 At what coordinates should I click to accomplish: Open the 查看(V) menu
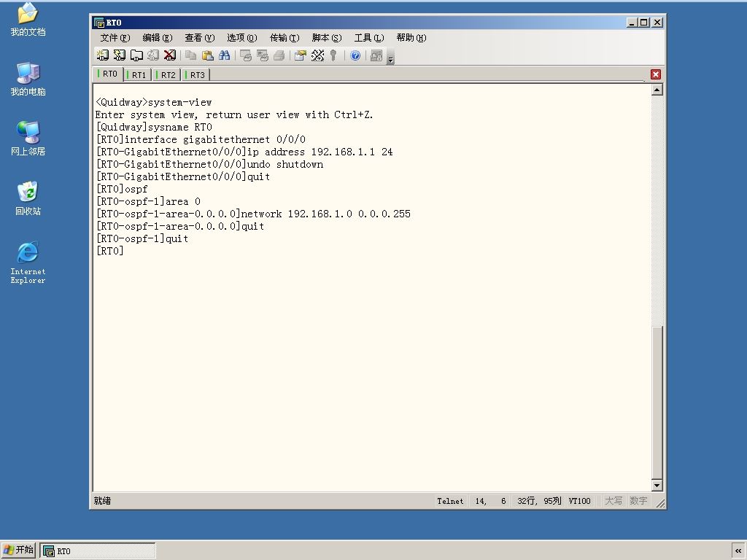200,38
